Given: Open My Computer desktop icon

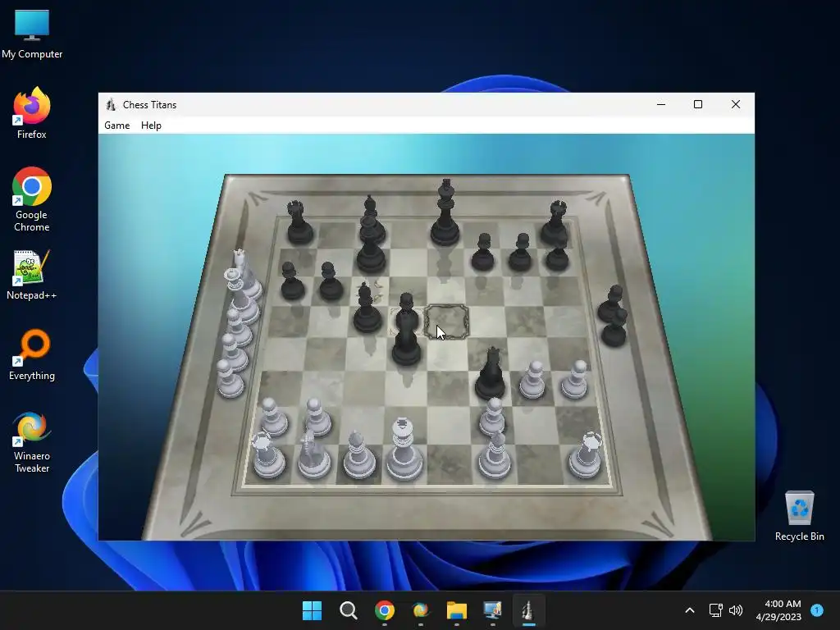Looking at the screenshot, I should 32,34.
